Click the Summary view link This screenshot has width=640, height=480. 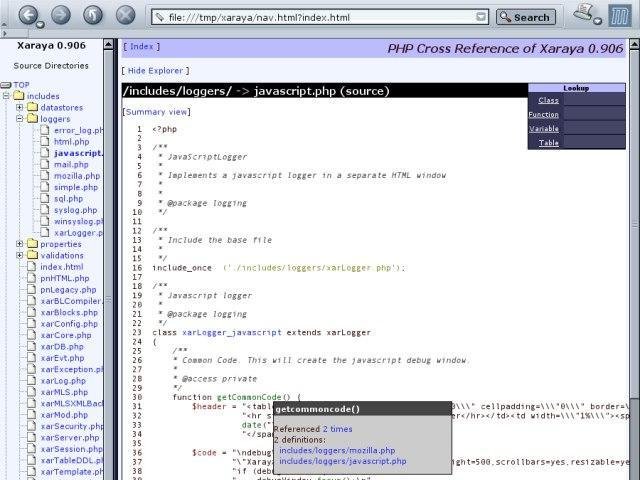pos(156,112)
